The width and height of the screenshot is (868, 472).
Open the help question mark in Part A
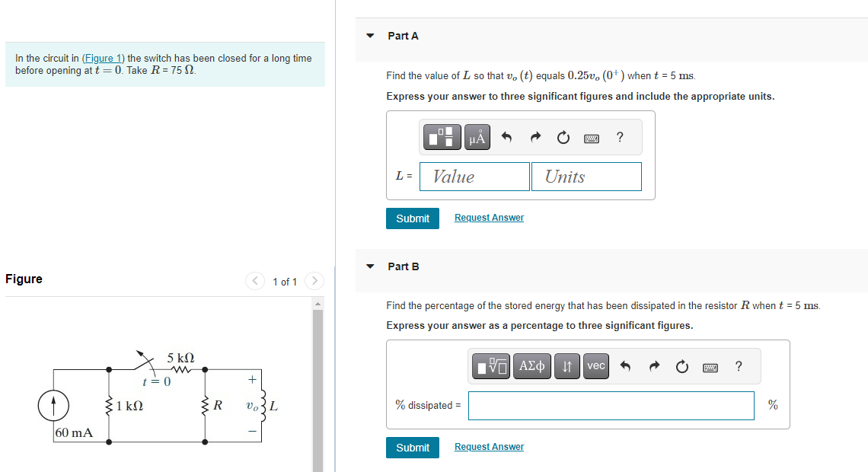click(620, 137)
